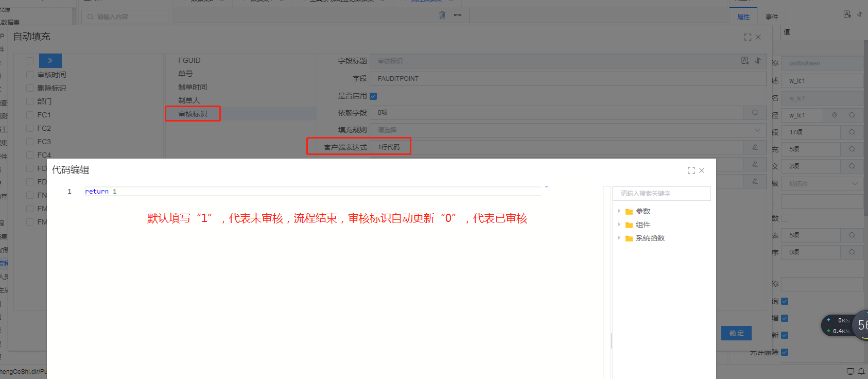868x379 pixels.
Task: Open the 填充规则 dropdown
Action: [x=567, y=130]
